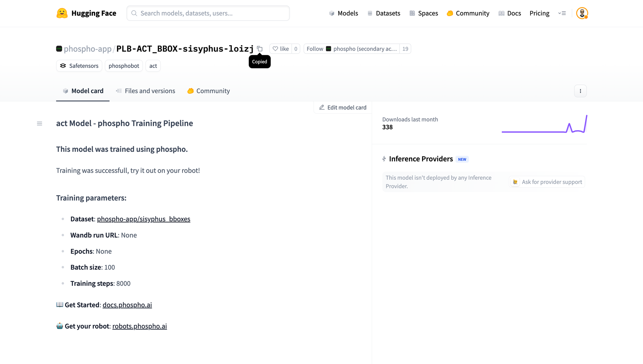This screenshot has width=643, height=364.
Task: Open the Files and versions tab
Action: pos(146,91)
